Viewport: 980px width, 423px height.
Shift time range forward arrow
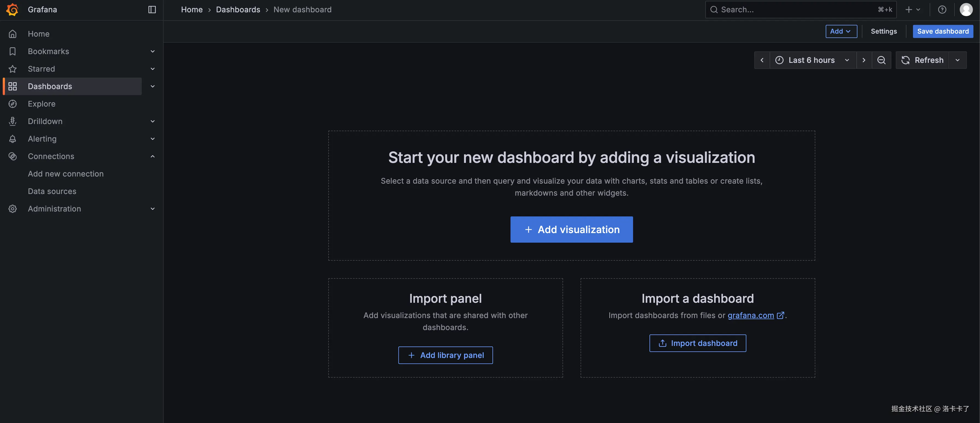pos(863,60)
